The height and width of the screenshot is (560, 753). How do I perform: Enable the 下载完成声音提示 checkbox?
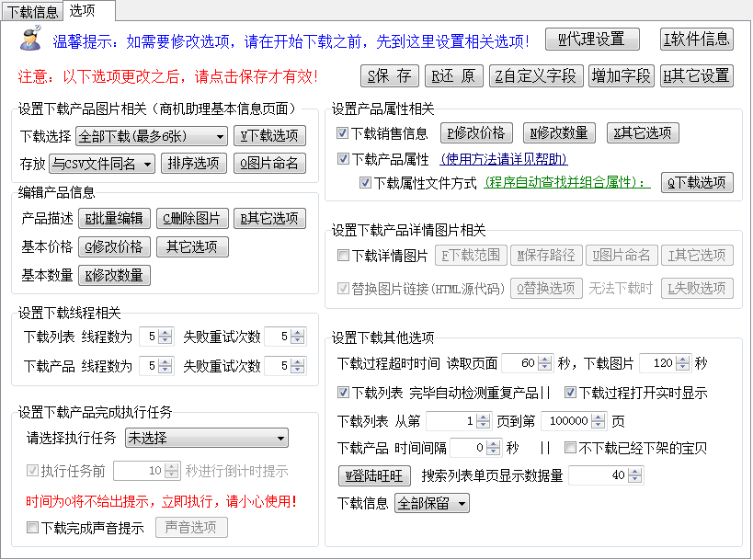click(x=32, y=528)
